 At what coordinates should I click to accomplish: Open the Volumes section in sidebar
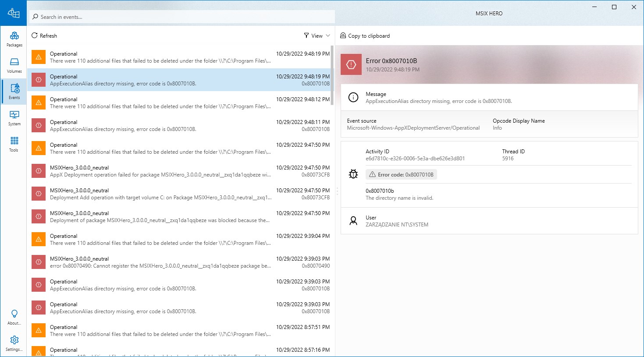click(x=14, y=65)
